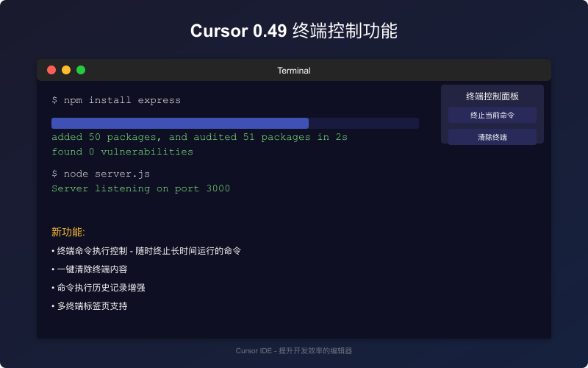The height and width of the screenshot is (368, 588).
Task: Click the '$ node server.js' command line
Action: [101, 174]
